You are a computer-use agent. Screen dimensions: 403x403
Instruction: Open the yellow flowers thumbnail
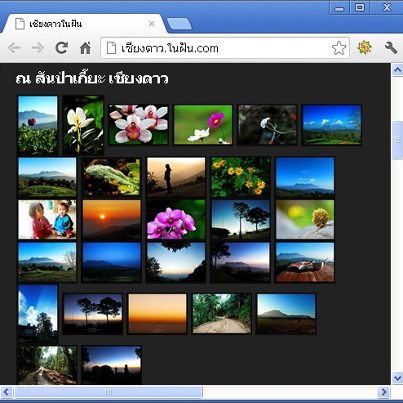tap(240, 177)
